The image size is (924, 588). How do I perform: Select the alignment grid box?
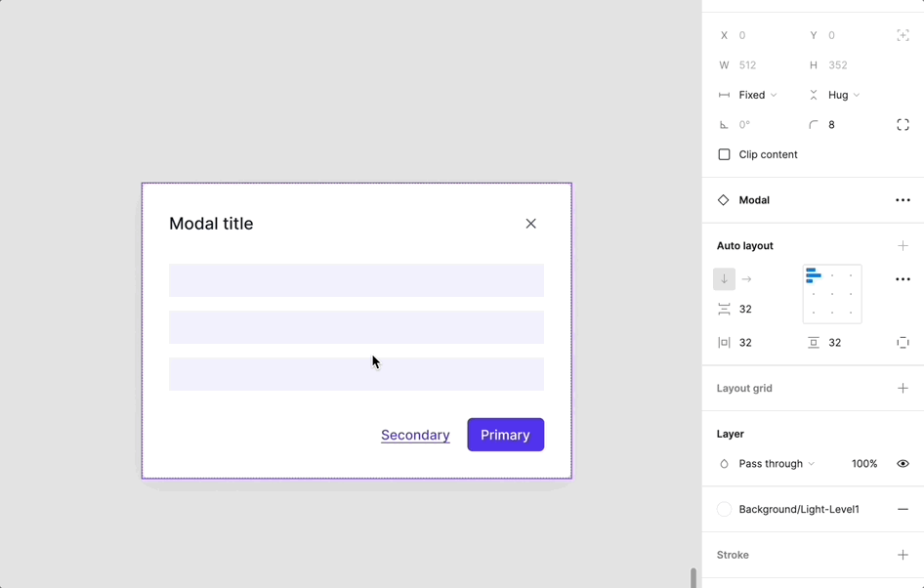(x=832, y=294)
